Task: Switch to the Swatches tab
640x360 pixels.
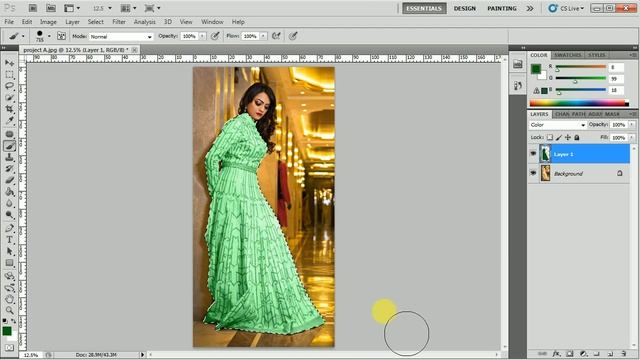Action: pos(568,55)
